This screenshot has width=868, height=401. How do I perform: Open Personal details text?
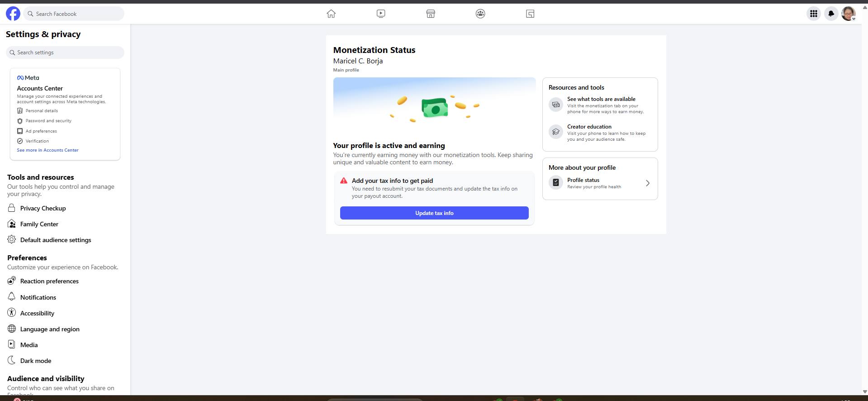coord(42,110)
